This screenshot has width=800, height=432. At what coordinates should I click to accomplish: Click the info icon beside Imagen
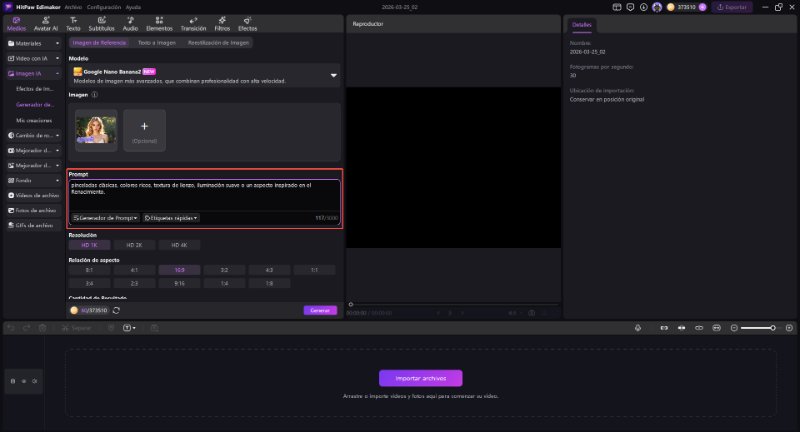point(95,95)
